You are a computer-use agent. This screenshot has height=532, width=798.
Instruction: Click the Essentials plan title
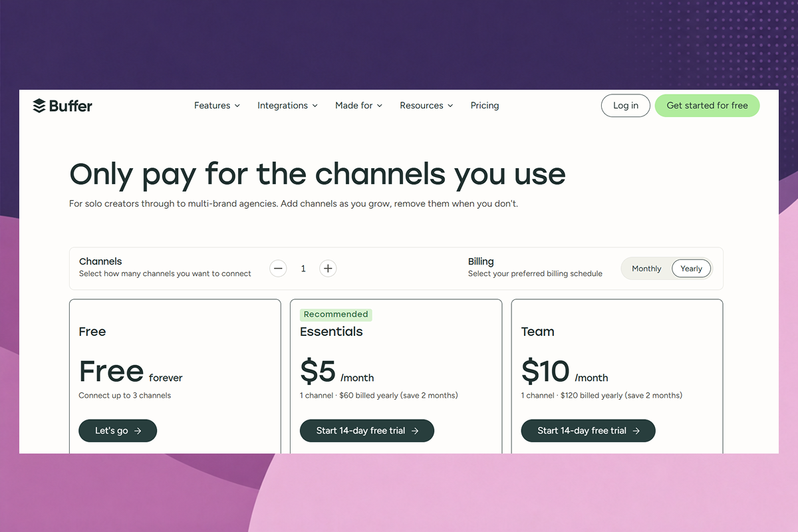tap(331, 332)
